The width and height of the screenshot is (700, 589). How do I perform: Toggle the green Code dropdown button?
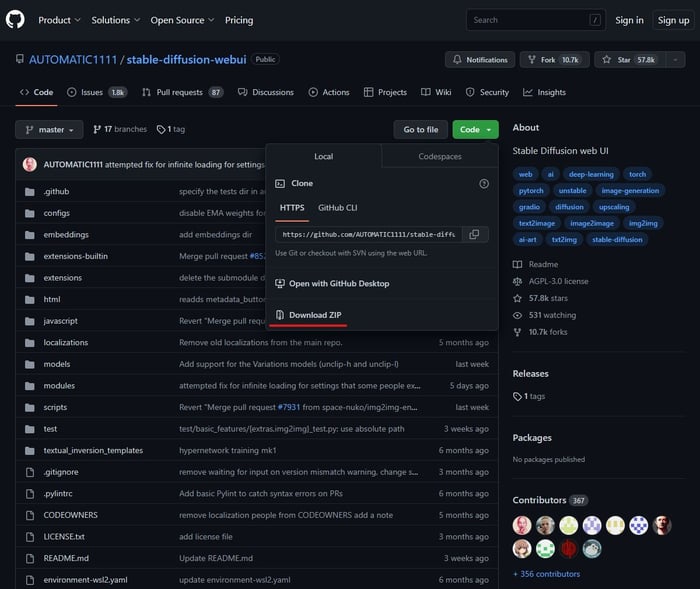(x=475, y=129)
